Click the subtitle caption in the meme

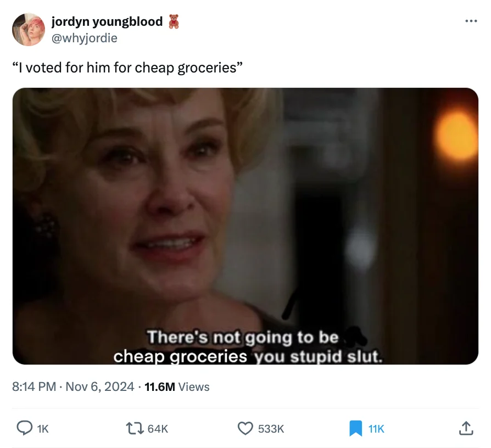248,346
